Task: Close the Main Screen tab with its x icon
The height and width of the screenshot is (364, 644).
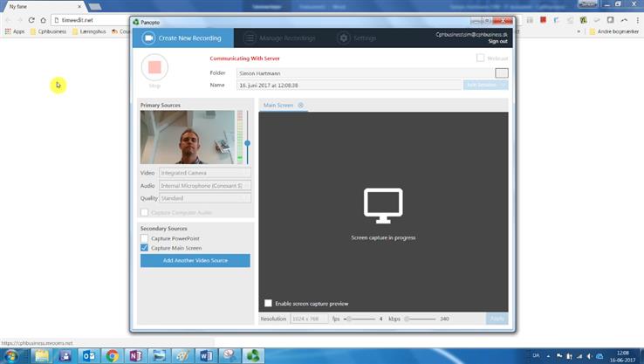Action: [301, 106]
